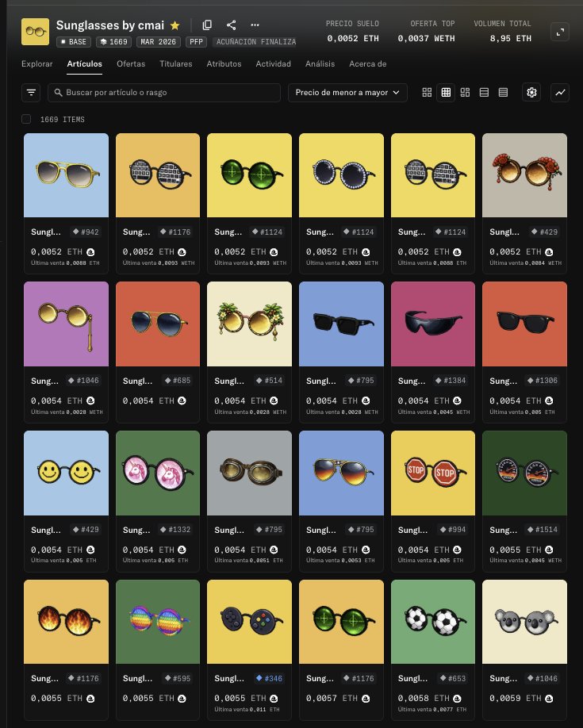583x728 pixels.
Task: Select the compact grid view icon
Action: [446, 93]
